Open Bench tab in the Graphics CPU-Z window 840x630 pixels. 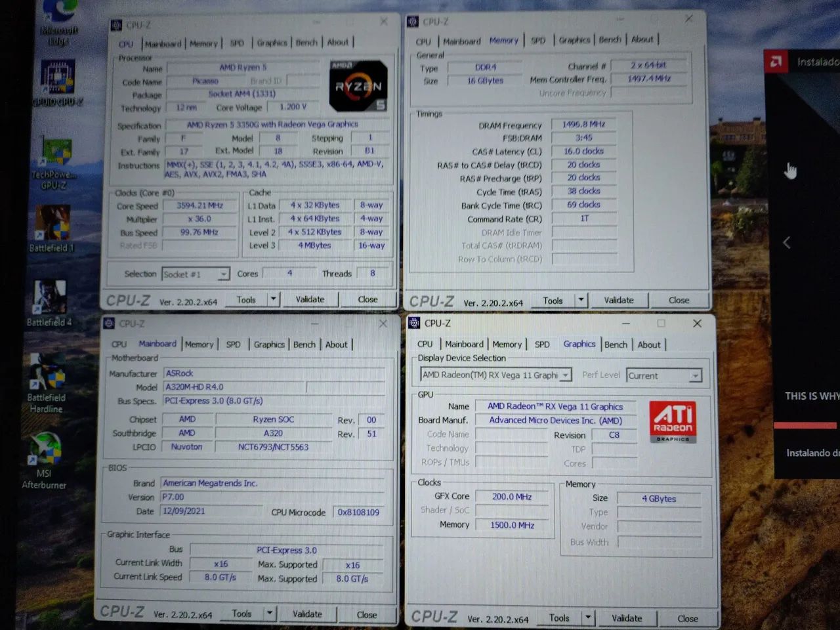(616, 345)
